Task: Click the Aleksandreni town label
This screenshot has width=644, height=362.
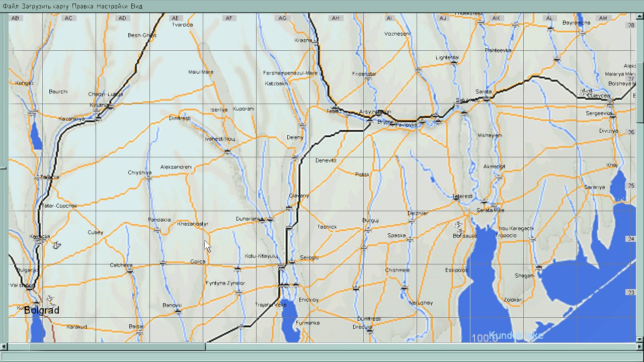Action: click(x=176, y=167)
